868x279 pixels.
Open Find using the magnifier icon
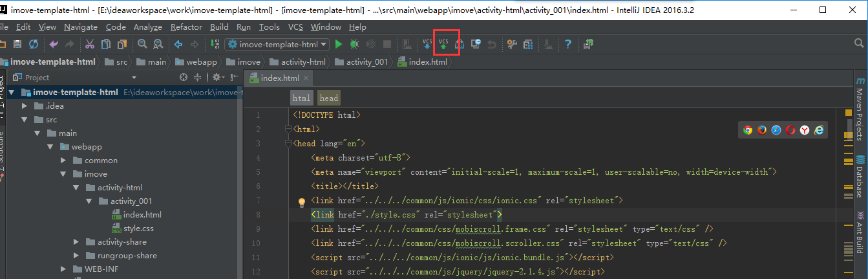pyautogui.click(x=142, y=44)
